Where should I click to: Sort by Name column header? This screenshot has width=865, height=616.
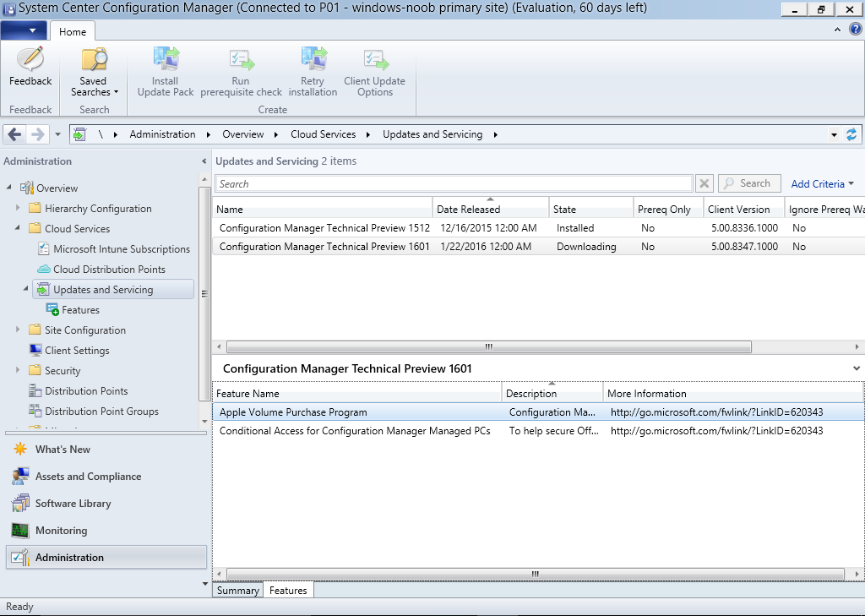point(323,210)
